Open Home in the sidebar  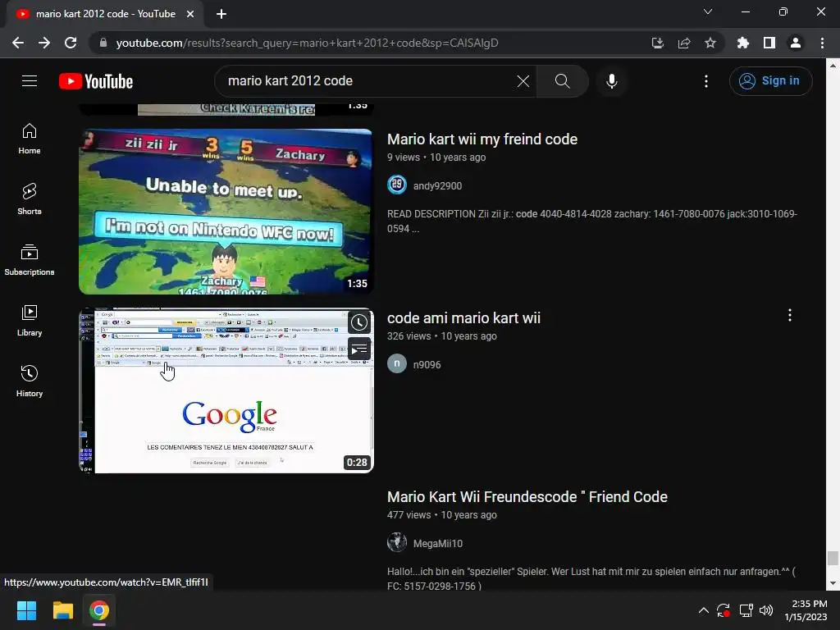30,139
